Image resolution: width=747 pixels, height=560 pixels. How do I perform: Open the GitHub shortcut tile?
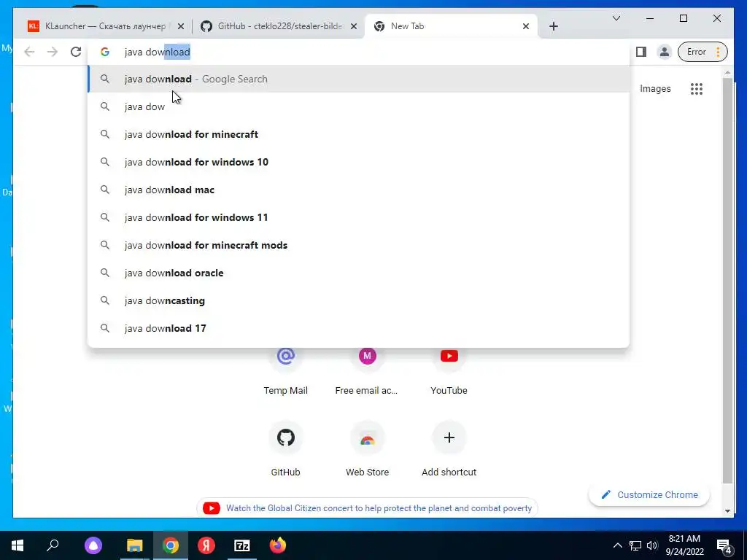285,450
